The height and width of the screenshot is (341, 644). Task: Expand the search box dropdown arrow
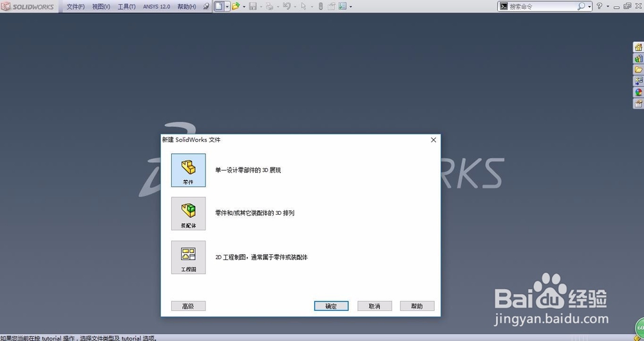pos(589,7)
